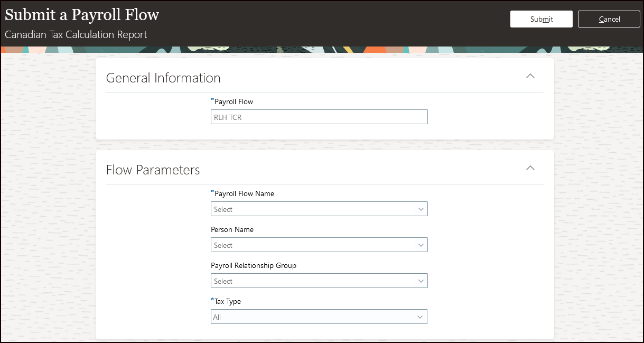Open the Tax Type dropdown
The width and height of the screenshot is (644, 343).
[x=319, y=317]
